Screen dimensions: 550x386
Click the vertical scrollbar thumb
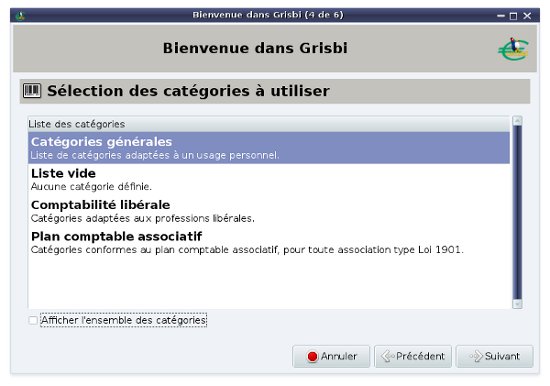click(x=517, y=212)
